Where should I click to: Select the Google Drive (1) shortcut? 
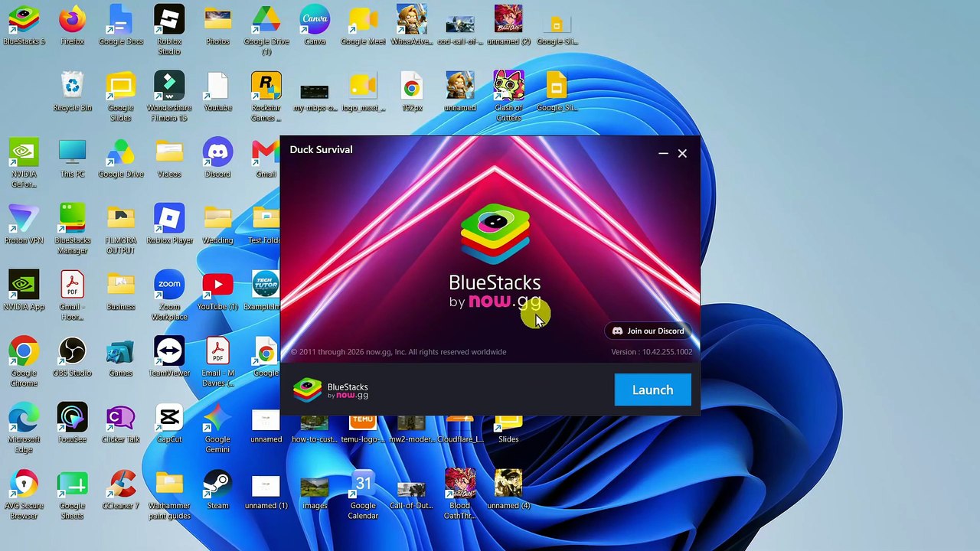tap(266, 31)
